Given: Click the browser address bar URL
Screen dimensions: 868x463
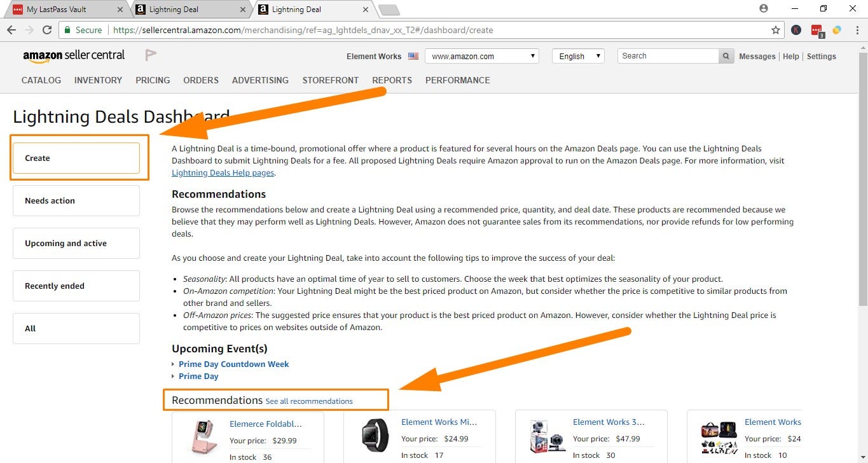Looking at the screenshot, I should [x=303, y=30].
